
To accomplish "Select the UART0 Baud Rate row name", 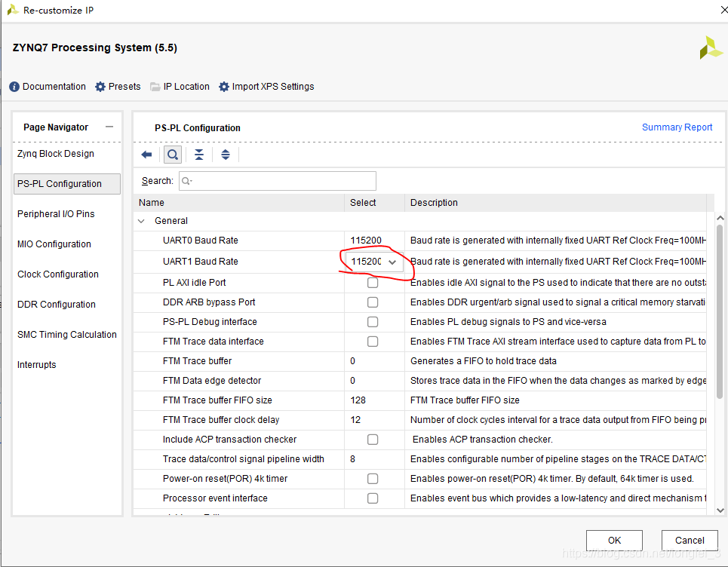I will (x=201, y=241).
